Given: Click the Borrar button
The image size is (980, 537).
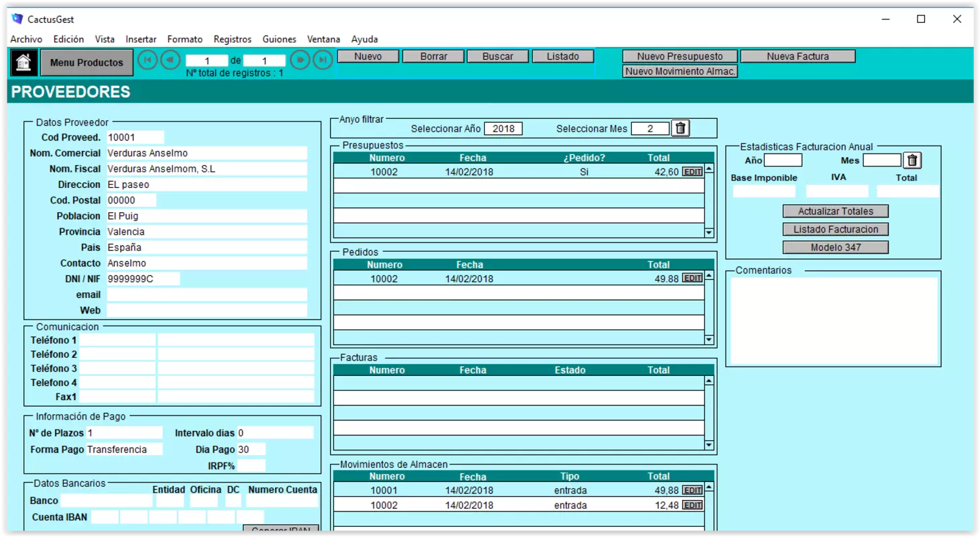Looking at the screenshot, I should pyautogui.click(x=433, y=56).
